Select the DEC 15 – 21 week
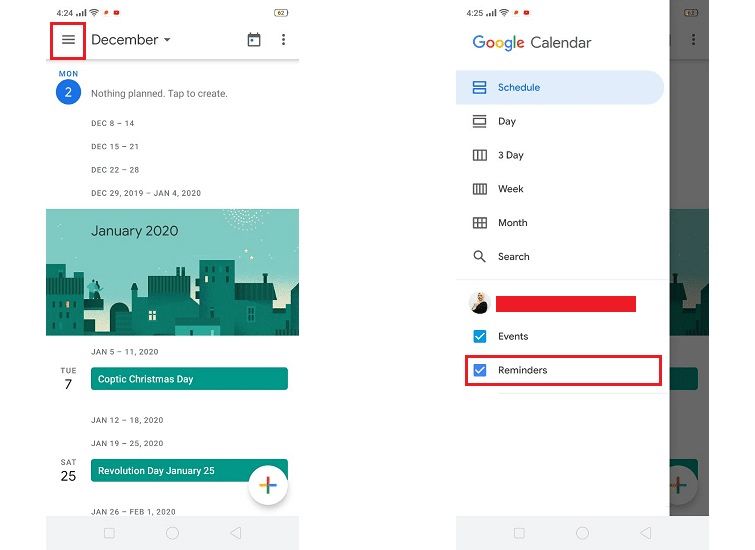The image size is (755, 550). tap(115, 146)
